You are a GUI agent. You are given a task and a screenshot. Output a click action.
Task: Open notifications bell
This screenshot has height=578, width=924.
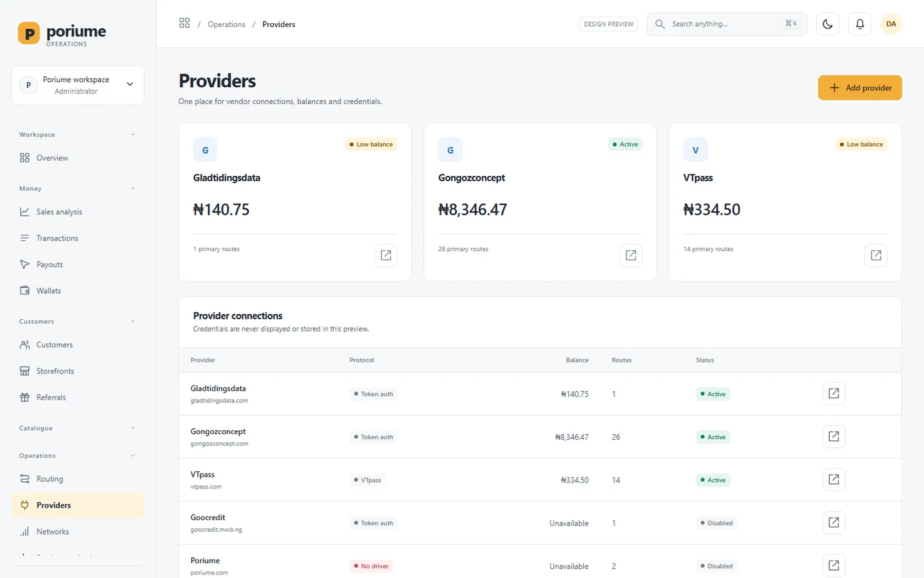[x=860, y=24]
